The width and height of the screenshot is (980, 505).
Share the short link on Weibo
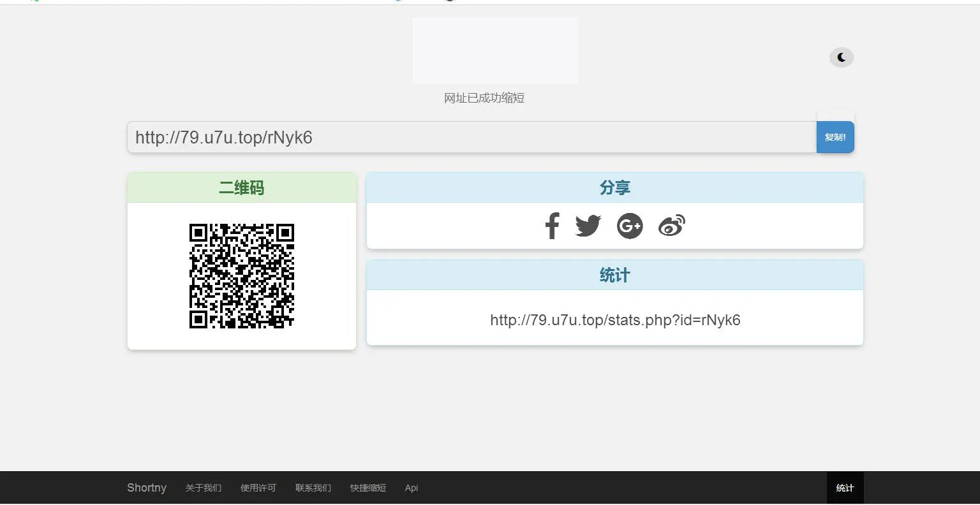671,226
